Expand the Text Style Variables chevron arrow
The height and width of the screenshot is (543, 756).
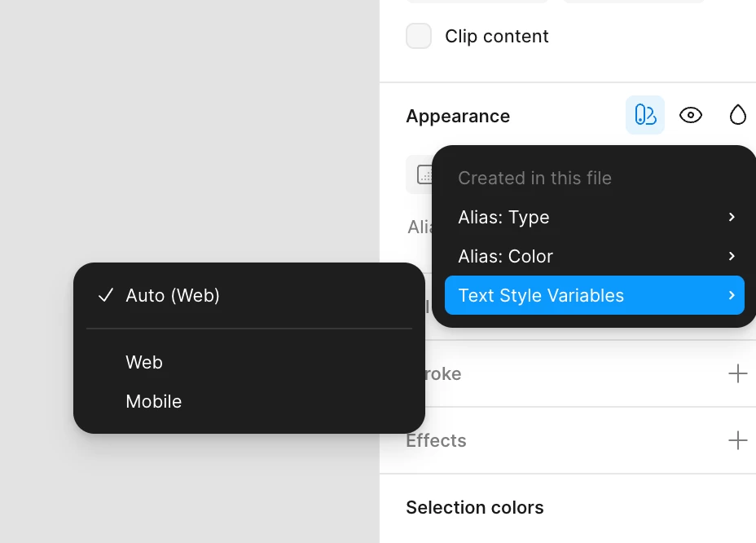point(732,295)
